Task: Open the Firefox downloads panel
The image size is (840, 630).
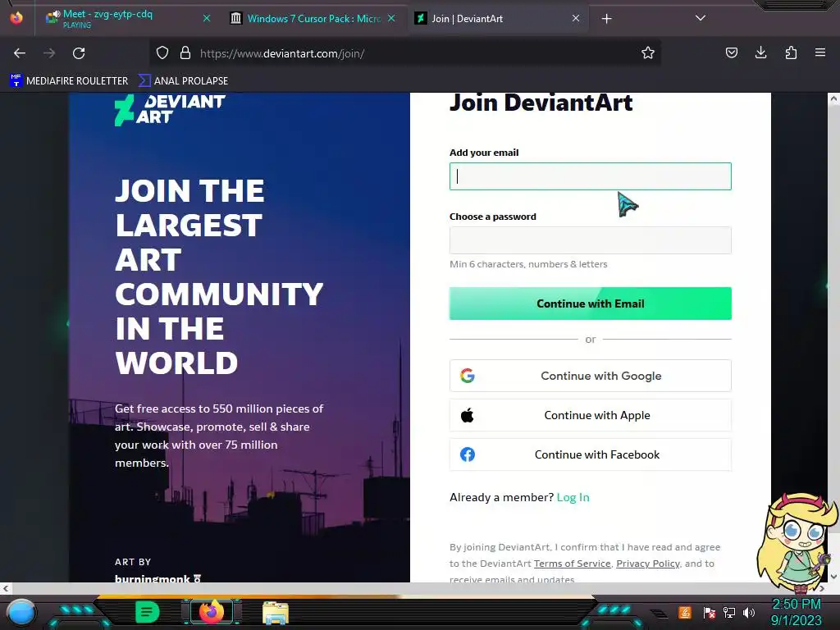Action: pyautogui.click(x=760, y=53)
